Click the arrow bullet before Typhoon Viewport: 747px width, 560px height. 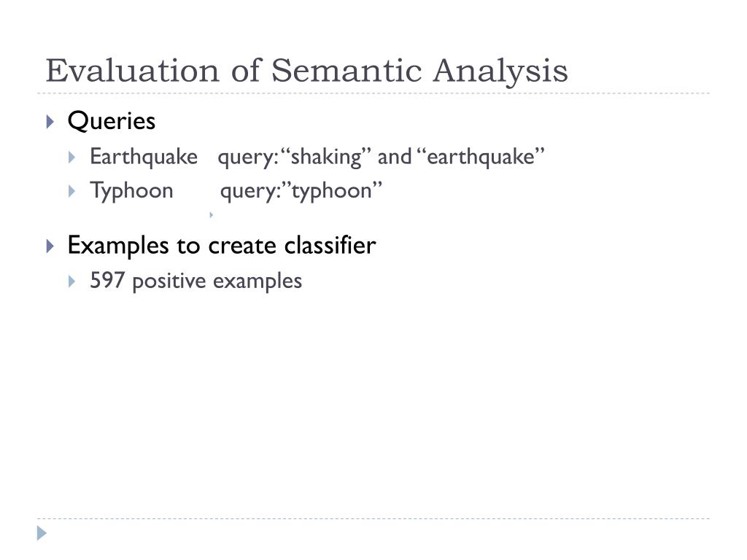point(72,192)
